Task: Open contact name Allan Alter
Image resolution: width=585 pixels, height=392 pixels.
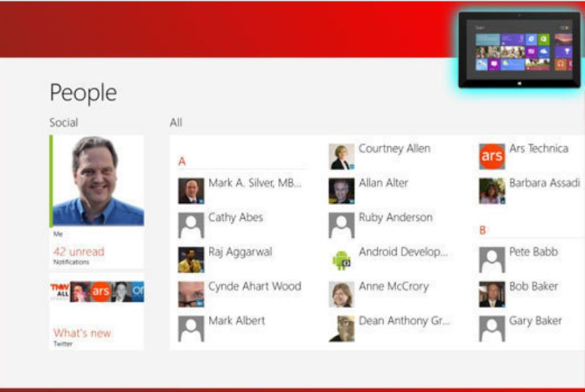Action: point(383,183)
